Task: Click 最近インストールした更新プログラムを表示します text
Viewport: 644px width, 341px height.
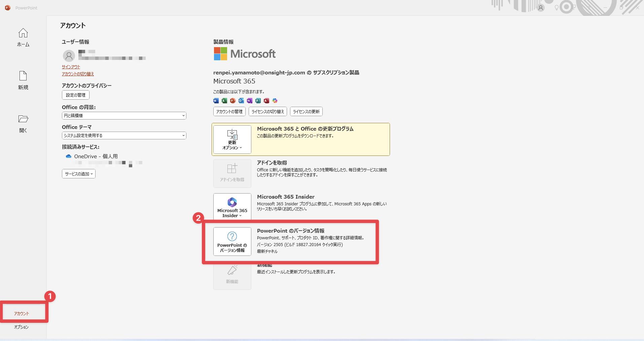Action: (296, 272)
